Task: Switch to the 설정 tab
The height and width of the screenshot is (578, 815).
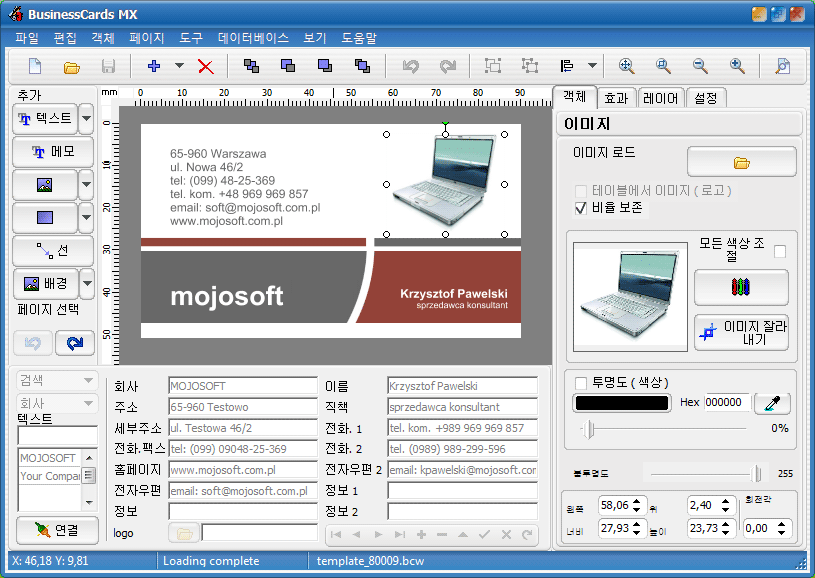Action: coord(705,98)
